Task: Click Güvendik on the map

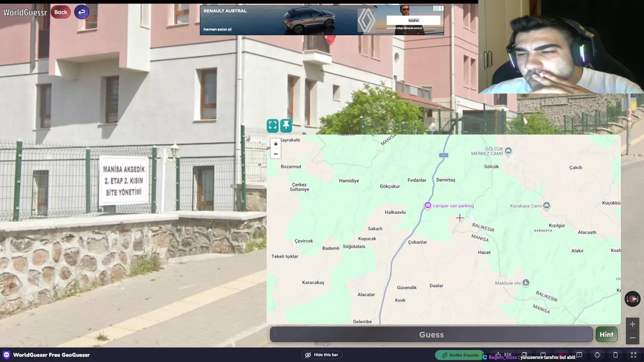Action: point(407,288)
